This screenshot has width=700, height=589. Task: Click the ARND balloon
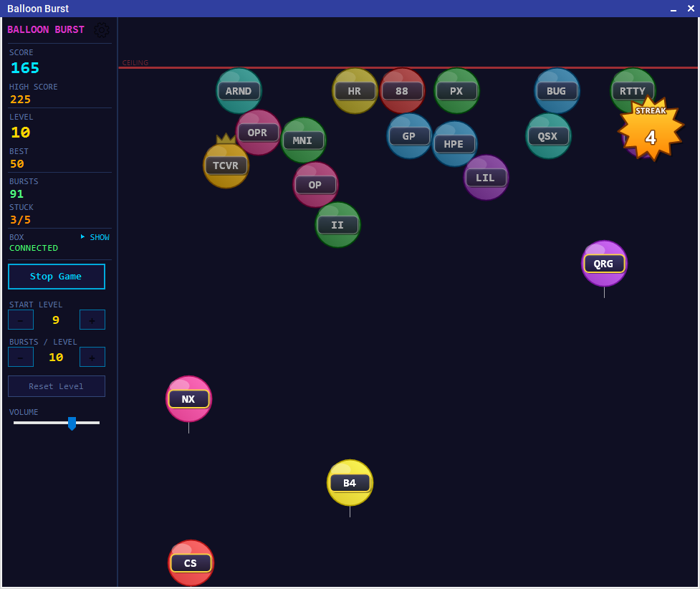239,91
